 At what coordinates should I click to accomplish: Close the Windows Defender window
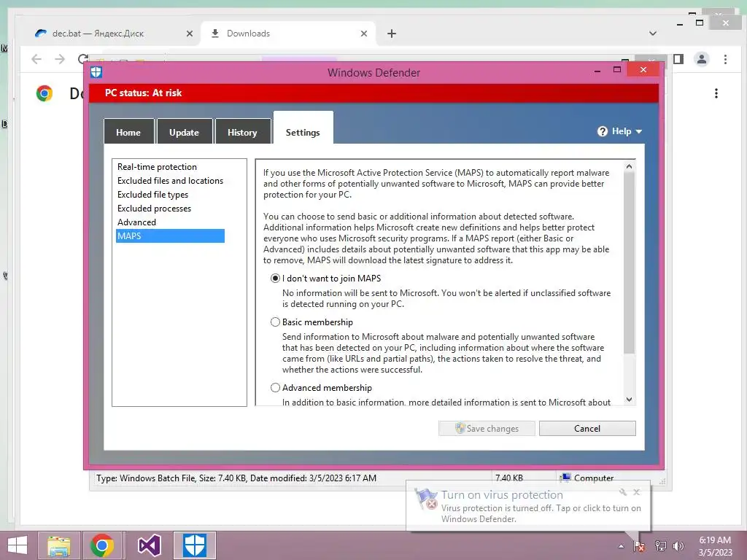coord(643,70)
